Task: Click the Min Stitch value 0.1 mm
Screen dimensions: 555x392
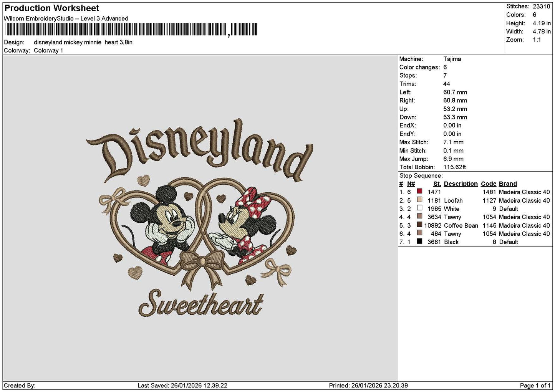Action: (x=453, y=151)
